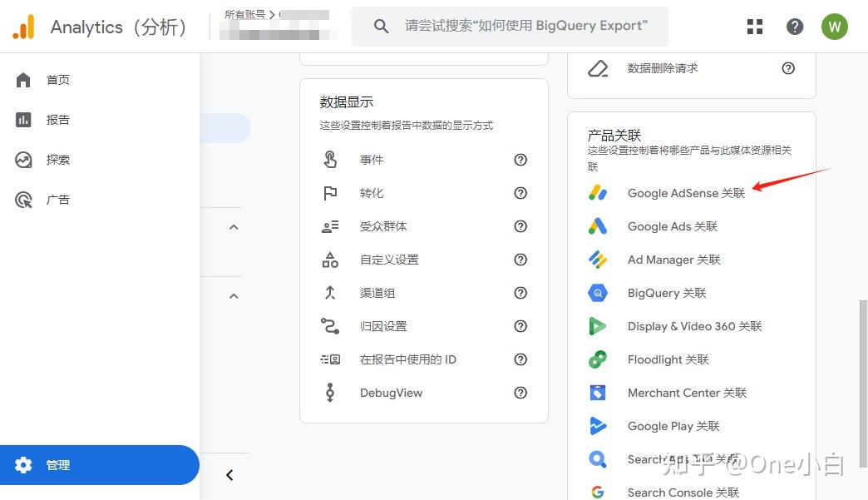The width and height of the screenshot is (868, 500).
Task: Open the 探索 explore icon
Action: 23,159
